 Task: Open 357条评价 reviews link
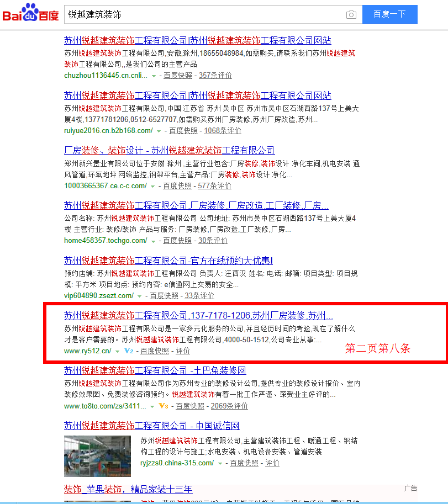click(x=215, y=76)
